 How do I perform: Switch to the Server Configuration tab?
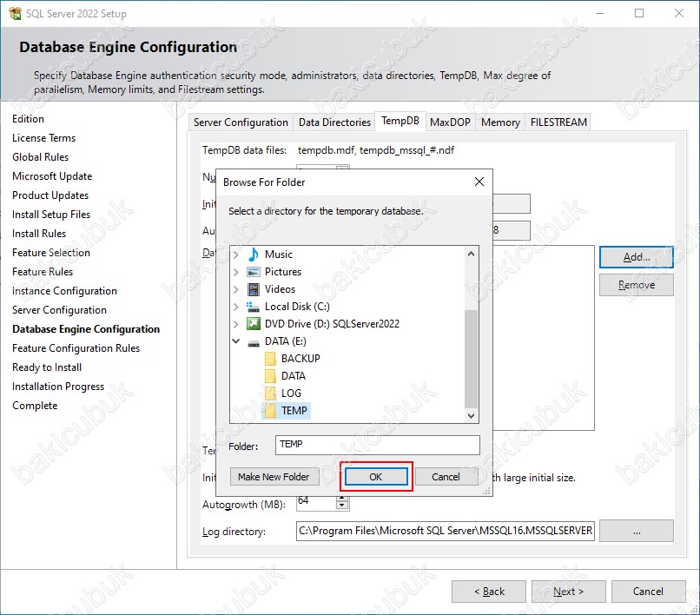(241, 122)
